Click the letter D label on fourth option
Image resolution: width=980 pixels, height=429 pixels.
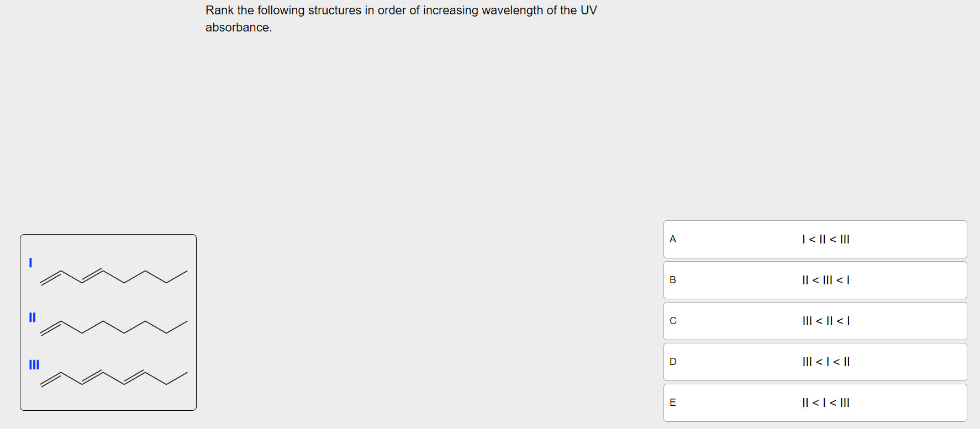[x=673, y=362]
